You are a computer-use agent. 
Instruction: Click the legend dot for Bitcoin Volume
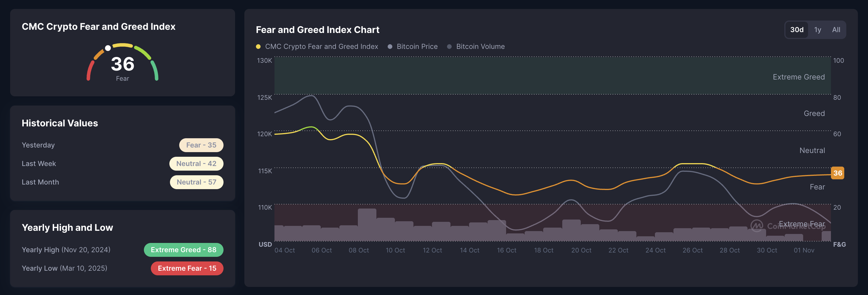449,47
